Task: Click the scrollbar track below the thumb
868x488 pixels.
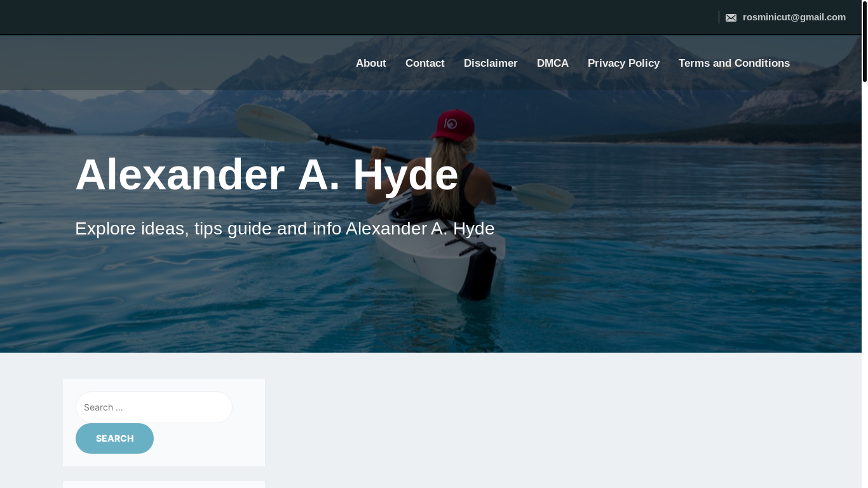Action: [x=865, y=286]
